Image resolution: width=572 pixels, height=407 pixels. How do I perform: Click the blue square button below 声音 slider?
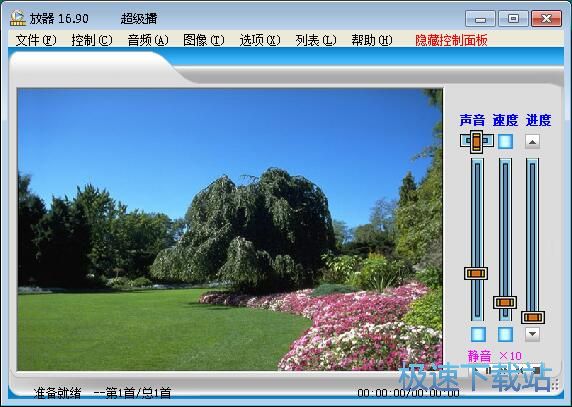[478, 334]
